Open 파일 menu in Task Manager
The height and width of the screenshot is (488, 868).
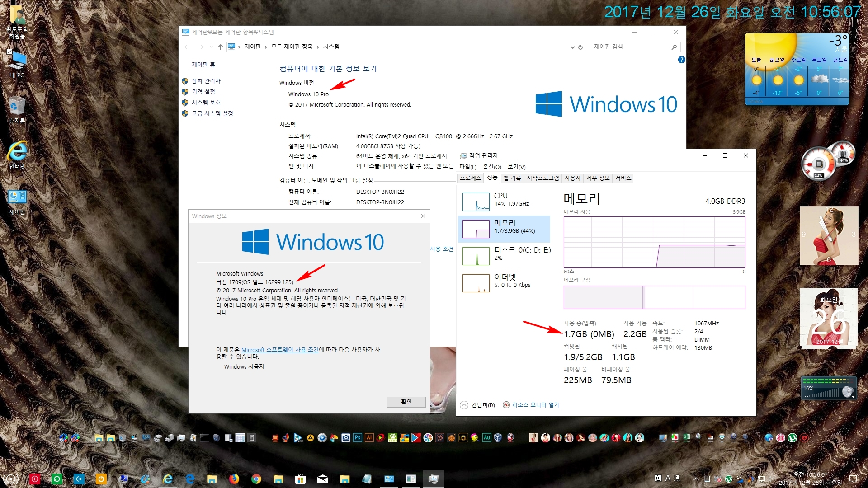click(468, 167)
